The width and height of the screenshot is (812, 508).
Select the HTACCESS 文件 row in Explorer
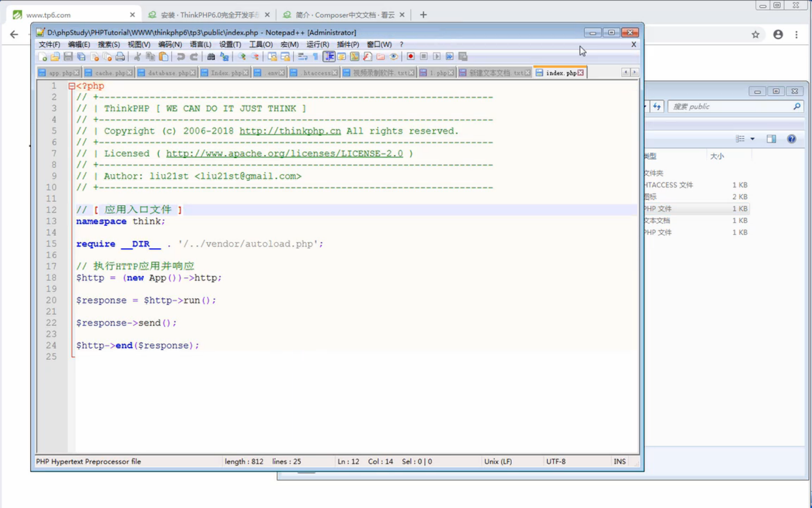coord(696,185)
